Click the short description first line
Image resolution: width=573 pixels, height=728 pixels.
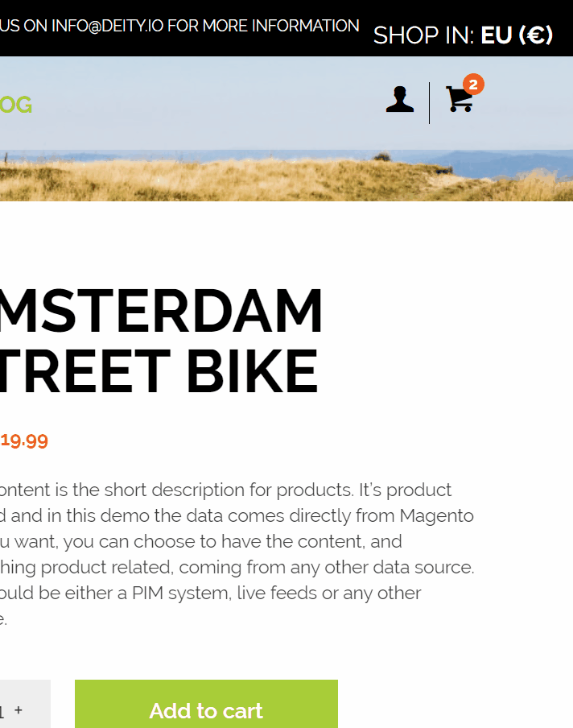[225, 490]
